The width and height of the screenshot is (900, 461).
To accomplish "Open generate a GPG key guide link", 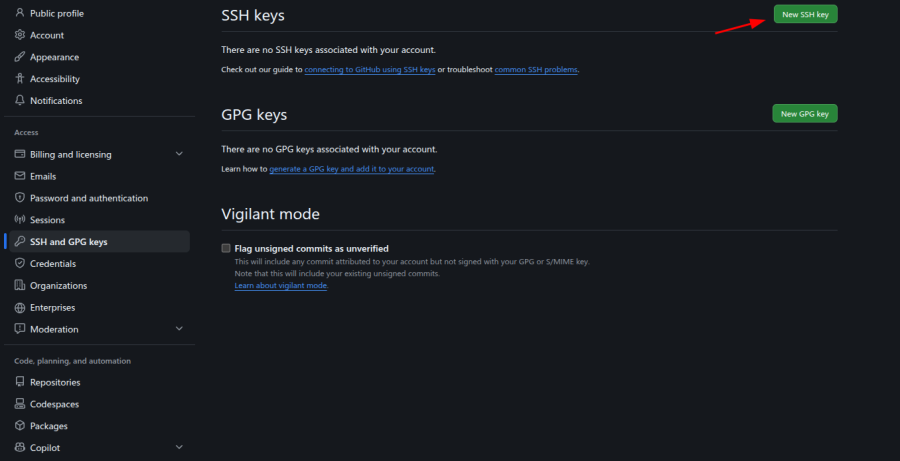I will pos(351,169).
